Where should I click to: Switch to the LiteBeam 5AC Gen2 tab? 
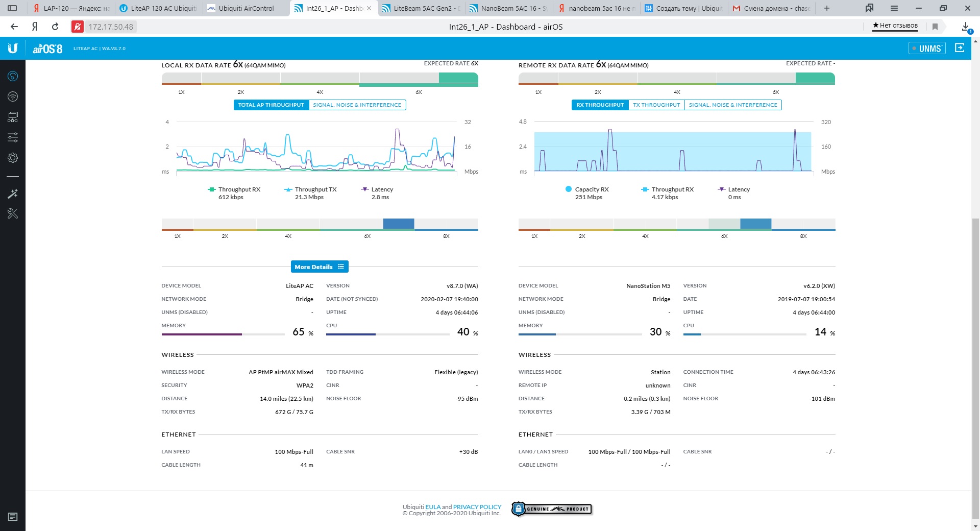click(x=422, y=8)
